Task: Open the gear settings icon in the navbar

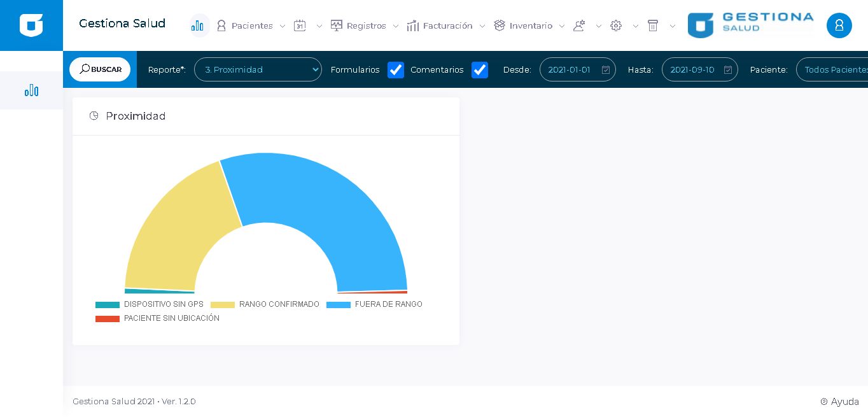Action: [615, 25]
